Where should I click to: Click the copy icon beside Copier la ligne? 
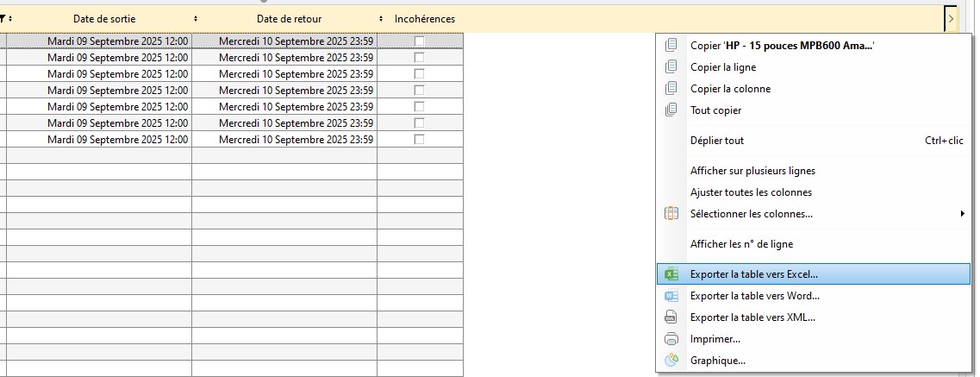[x=671, y=67]
